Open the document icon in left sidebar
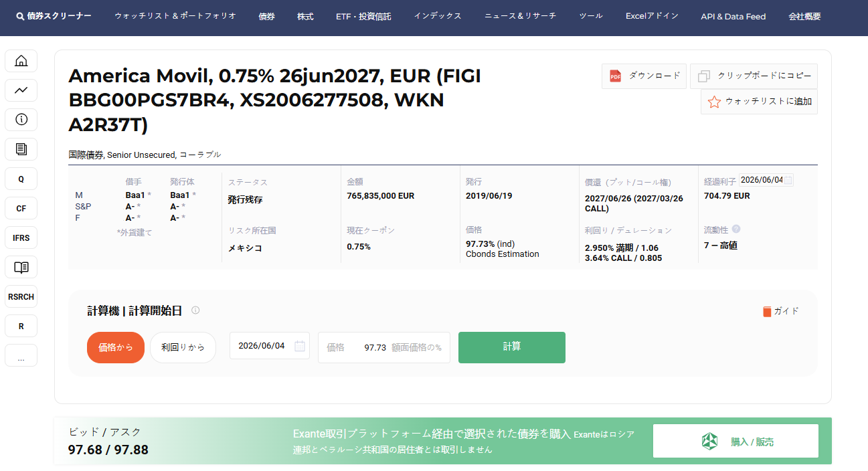868x471 pixels. 21,149
